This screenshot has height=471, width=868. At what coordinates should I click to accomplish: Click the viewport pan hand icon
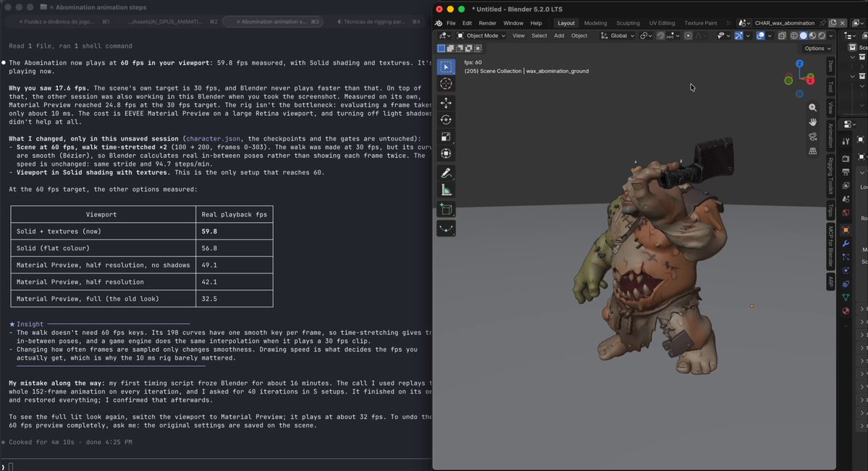coord(812,122)
